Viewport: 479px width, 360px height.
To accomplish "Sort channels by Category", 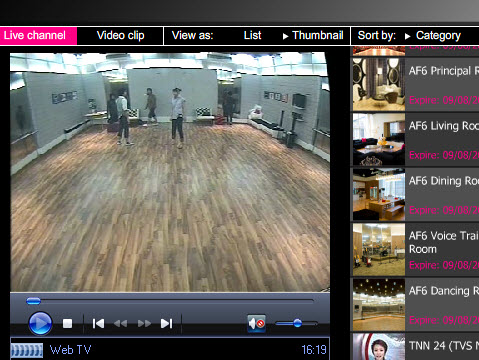I will [433, 36].
